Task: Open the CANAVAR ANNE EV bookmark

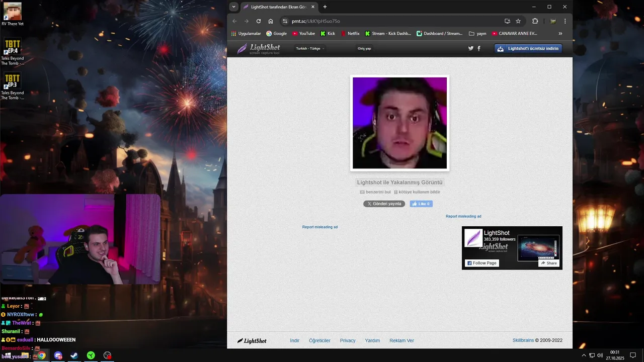Action: 514,34
